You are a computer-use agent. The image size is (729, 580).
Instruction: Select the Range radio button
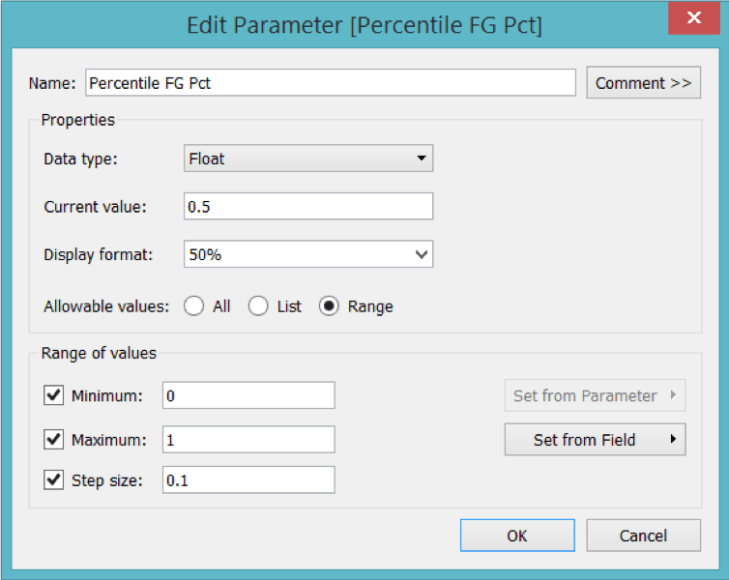329,307
